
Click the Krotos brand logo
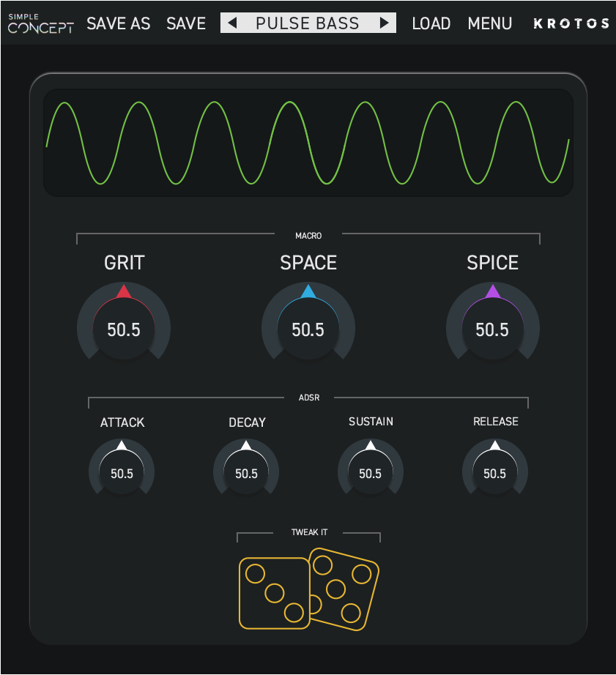[571, 23]
